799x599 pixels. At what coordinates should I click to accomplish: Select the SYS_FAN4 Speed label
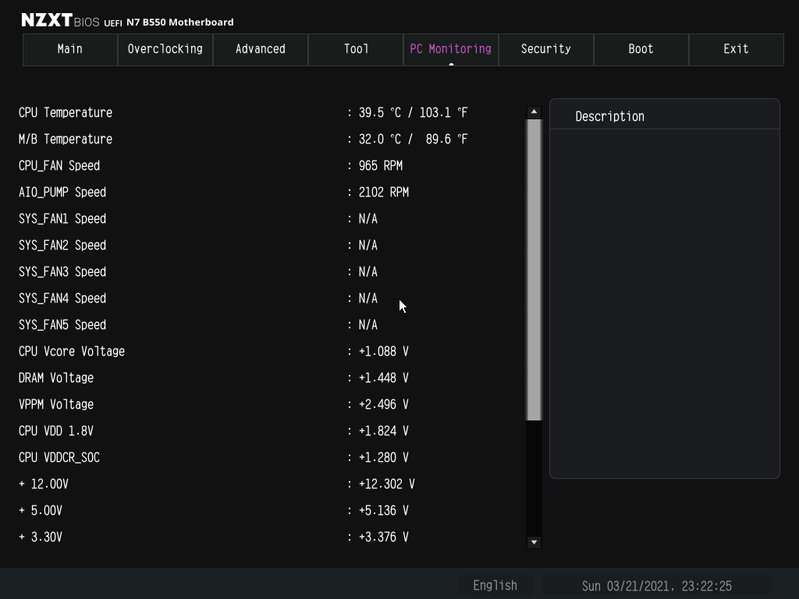pos(62,298)
